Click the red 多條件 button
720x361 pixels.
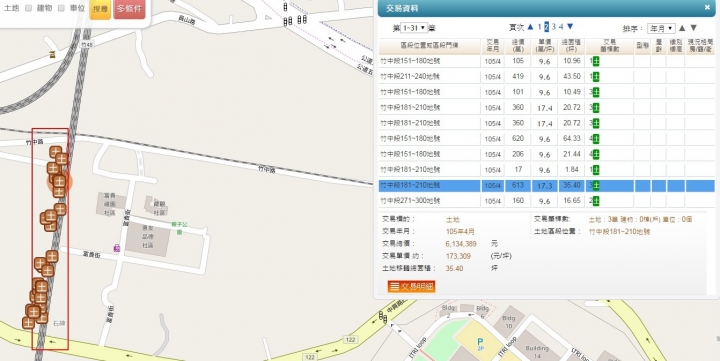[x=129, y=9]
